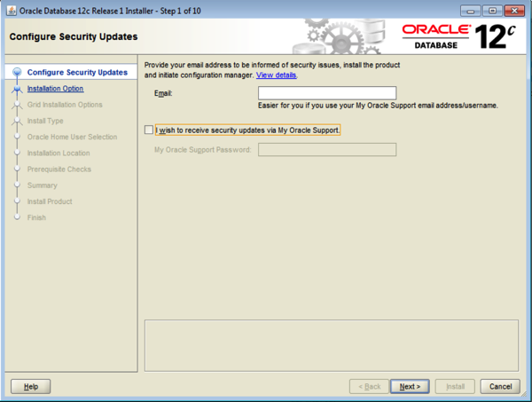This screenshot has height=402, width=532.
Task: Click the Summary step in sidebar
Action: tap(42, 185)
